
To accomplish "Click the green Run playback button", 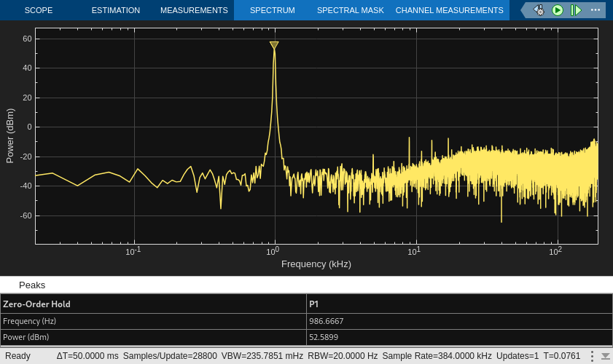I will (558, 10).
